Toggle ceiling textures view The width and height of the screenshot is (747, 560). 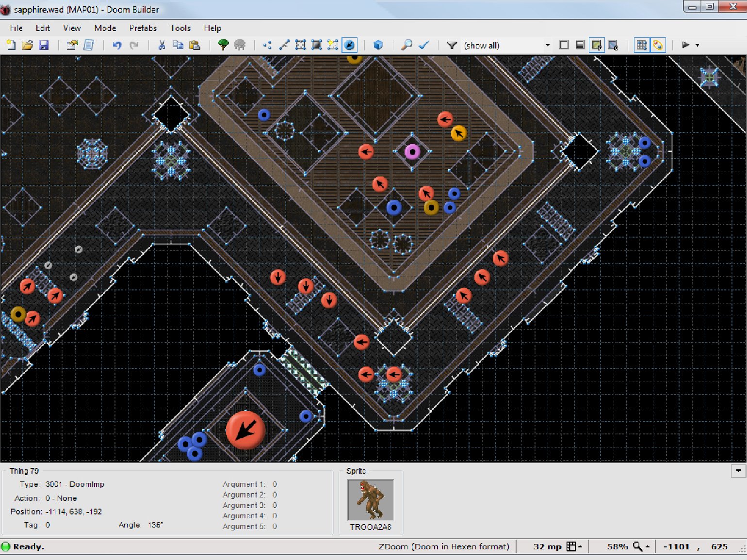coord(613,45)
